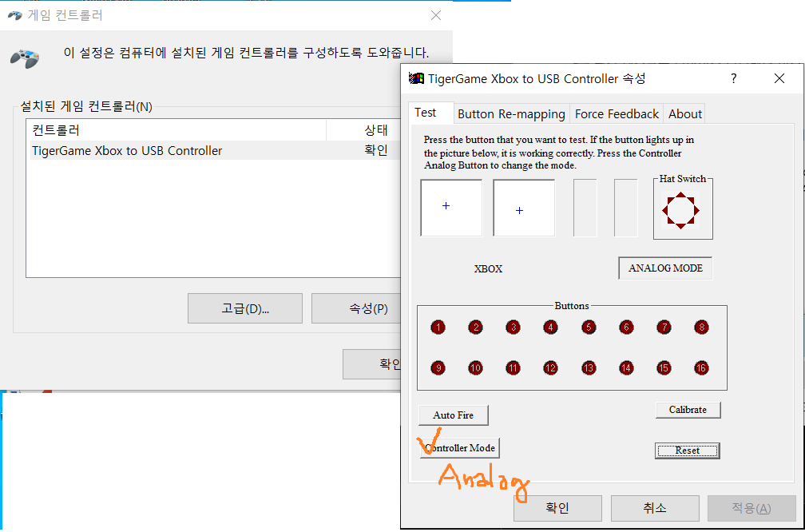Click the large gamepad icon in Game Controllers

pyautogui.click(x=25, y=58)
